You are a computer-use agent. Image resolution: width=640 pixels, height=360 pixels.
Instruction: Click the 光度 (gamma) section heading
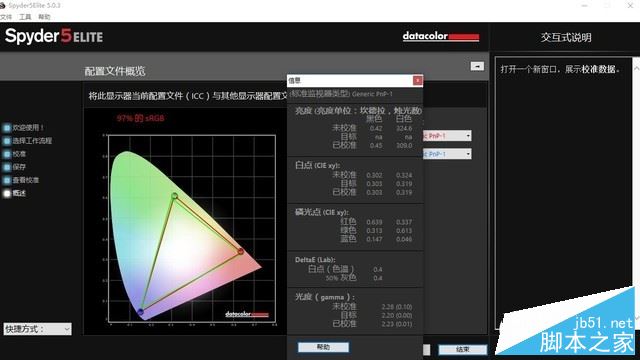[x=325, y=297]
